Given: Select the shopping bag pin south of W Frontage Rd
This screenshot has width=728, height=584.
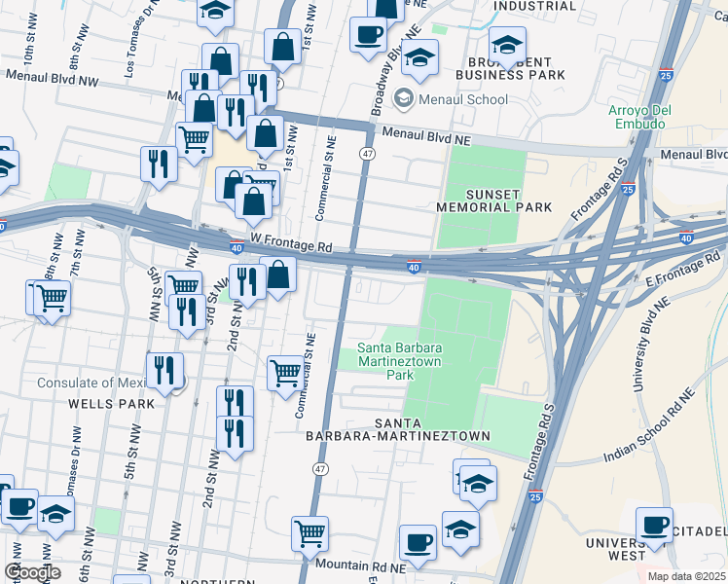Looking at the screenshot, I should (277, 277).
